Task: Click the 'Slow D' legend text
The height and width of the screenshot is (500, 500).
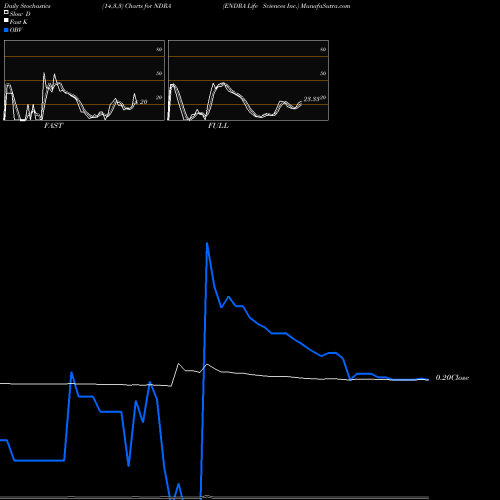Action: point(20,14)
